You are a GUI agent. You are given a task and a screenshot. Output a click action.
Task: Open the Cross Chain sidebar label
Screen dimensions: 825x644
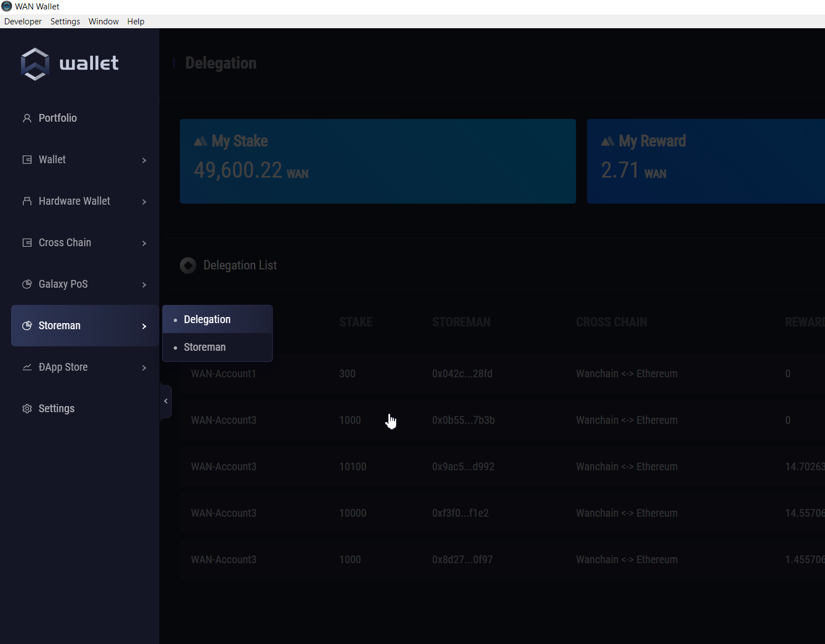pyautogui.click(x=65, y=242)
